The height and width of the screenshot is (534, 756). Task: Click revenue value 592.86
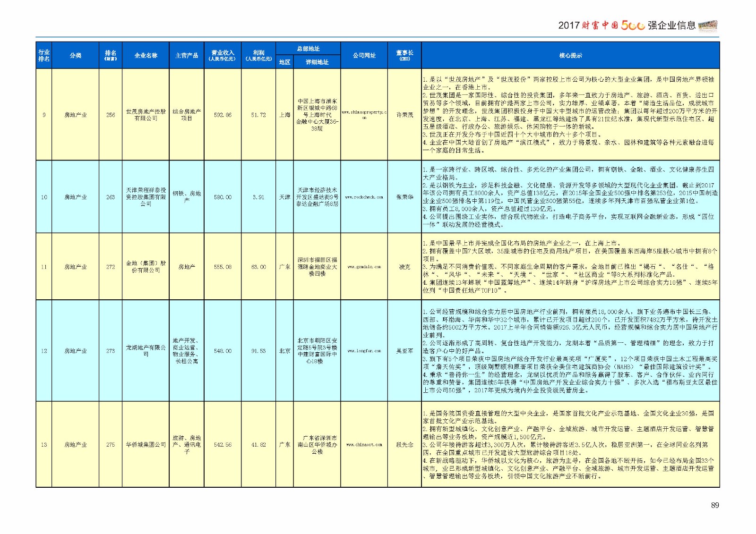[223, 115]
